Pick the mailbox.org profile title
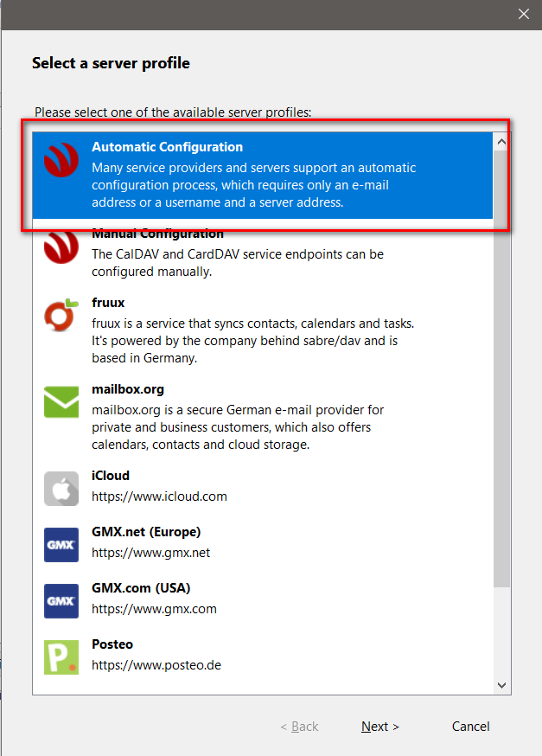This screenshot has width=542, height=756. tap(128, 389)
